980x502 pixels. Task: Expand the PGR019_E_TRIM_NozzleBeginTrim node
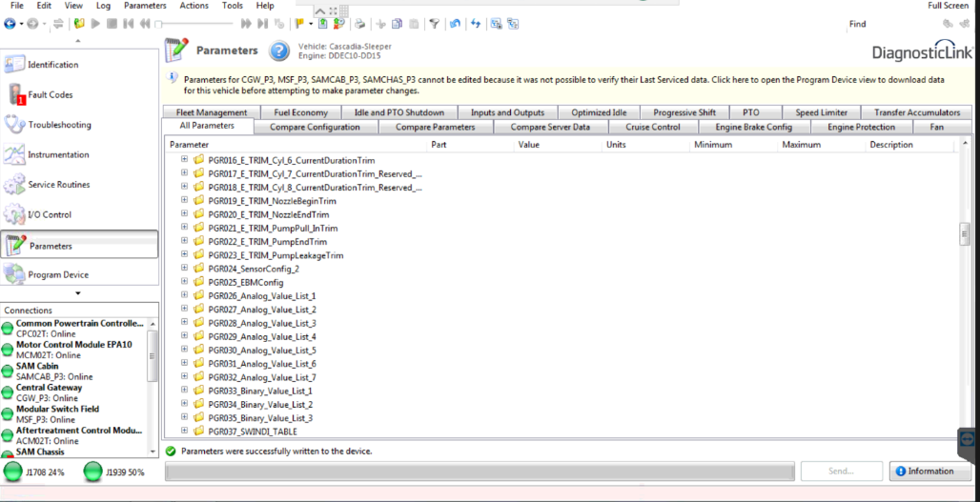point(184,200)
